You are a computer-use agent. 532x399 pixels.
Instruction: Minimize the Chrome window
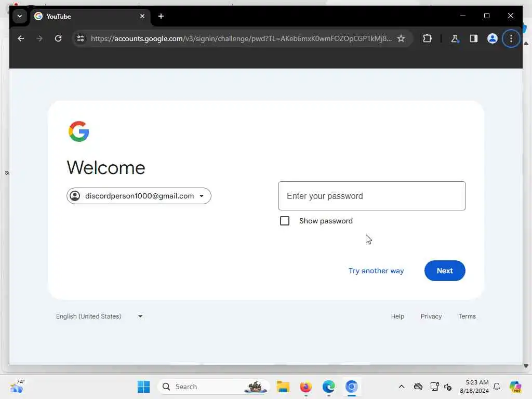(x=463, y=16)
